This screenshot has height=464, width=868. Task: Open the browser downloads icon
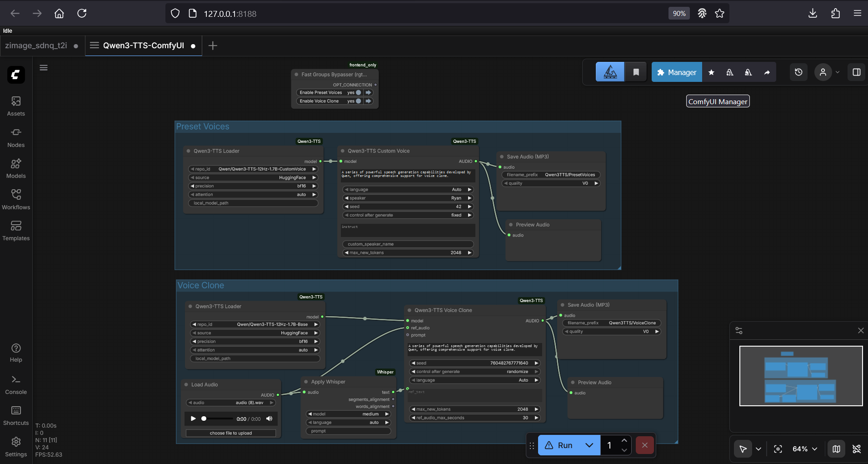point(813,14)
